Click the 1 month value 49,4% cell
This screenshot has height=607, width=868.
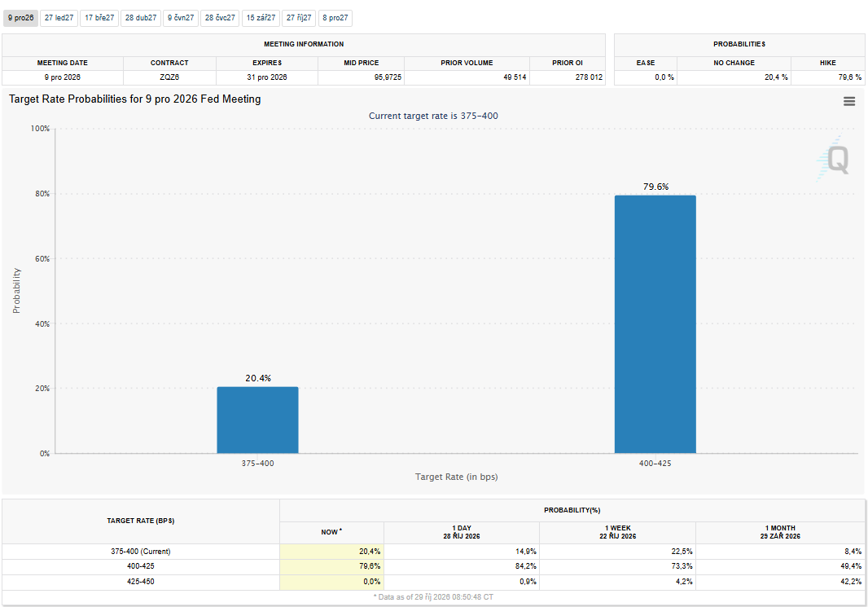click(781, 566)
